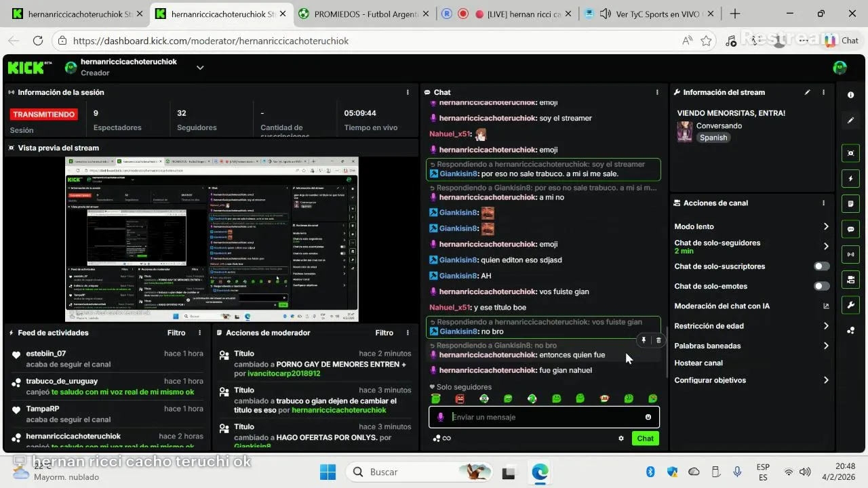Click the chat bubble icon in right sidebar
Screen dimensions: 868x488
point(850,229)
